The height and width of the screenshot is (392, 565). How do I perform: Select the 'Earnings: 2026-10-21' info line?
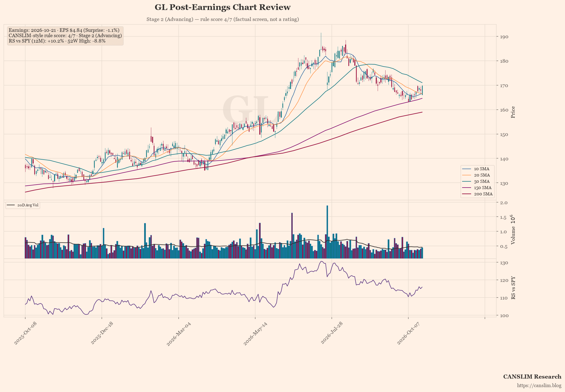point(64,30)
